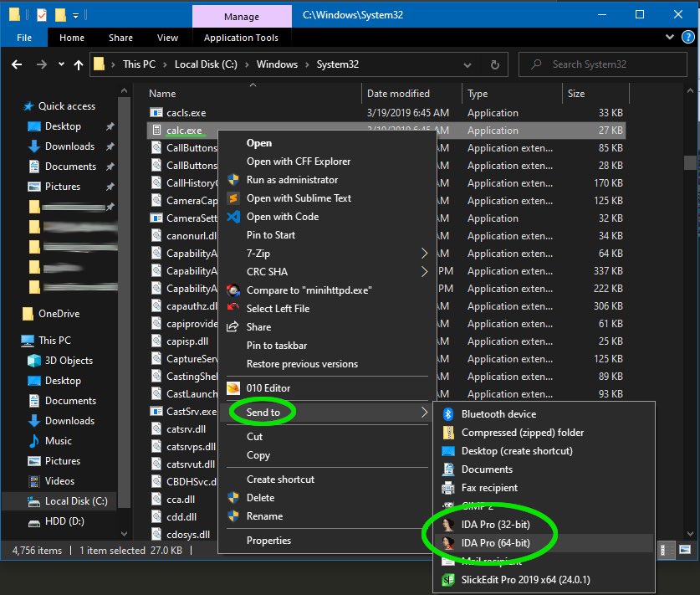Click the chevron after Windows in path
The image size is (700, 595).
[307, 64]
